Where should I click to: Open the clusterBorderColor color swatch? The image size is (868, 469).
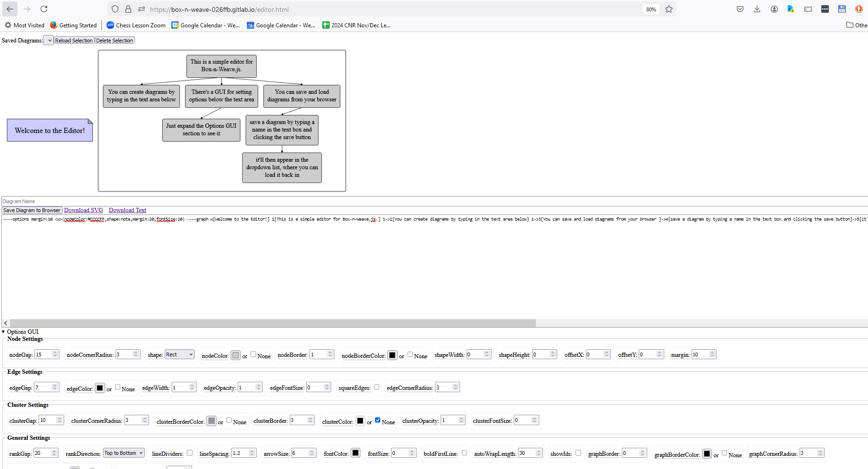coord(212,420)
